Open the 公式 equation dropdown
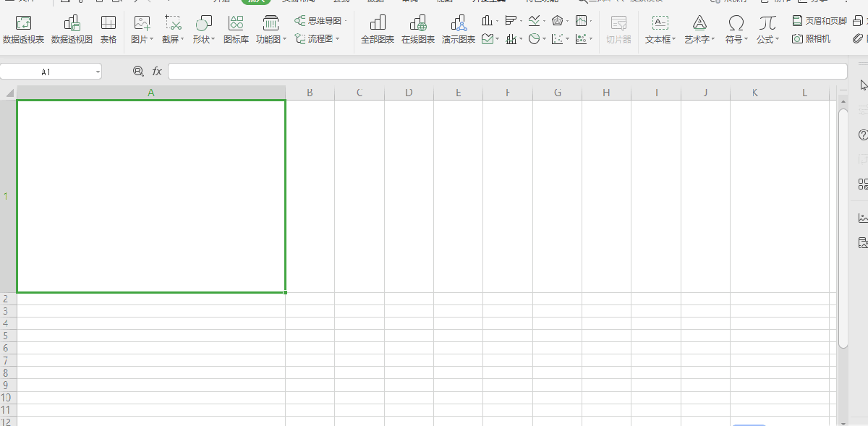This screenshot has height=426, width=868. [x=767, y=30]
